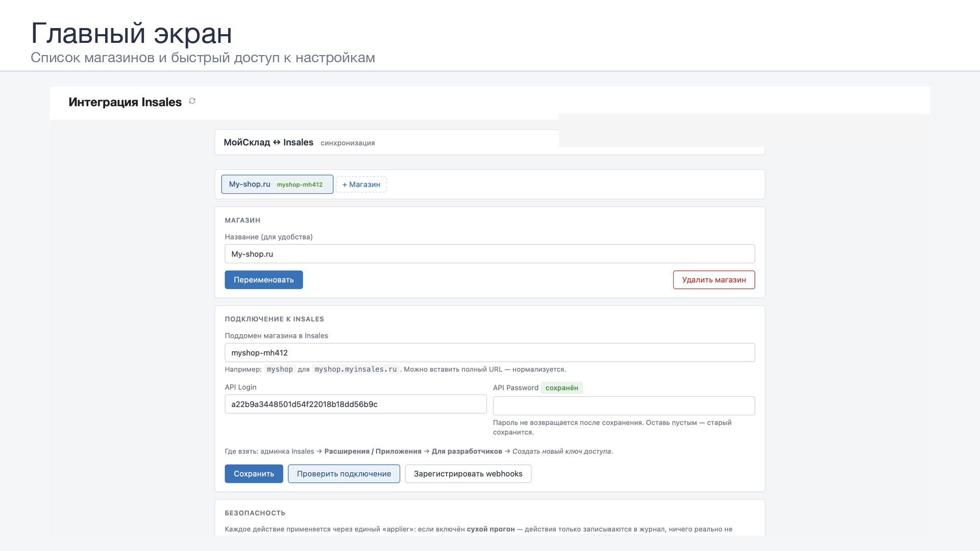Click the Сохранить button
The height and width of the screenshot is (551, 980).
pos(254,473)
